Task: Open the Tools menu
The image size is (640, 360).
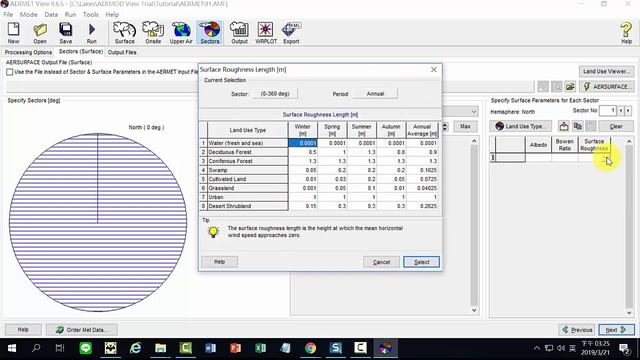Action: [91, 14]
